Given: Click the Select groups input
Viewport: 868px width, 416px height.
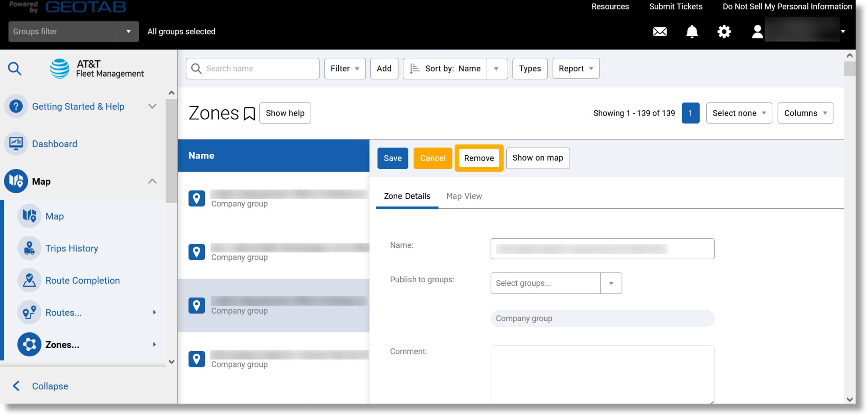Looking at the screenshot, I should coord(545,283).
